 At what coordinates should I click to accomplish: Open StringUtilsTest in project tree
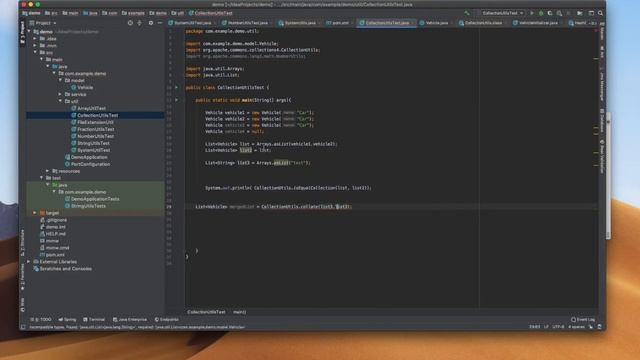[93, 143]
